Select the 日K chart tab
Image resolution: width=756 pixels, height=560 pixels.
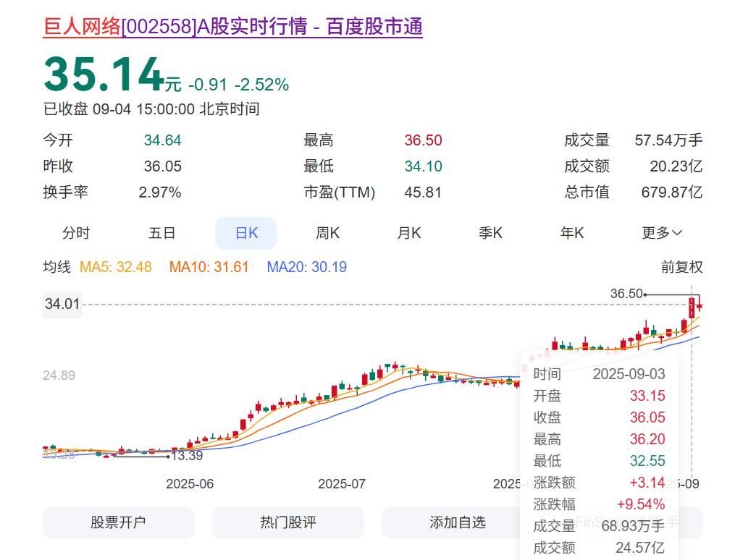point(246,233)
